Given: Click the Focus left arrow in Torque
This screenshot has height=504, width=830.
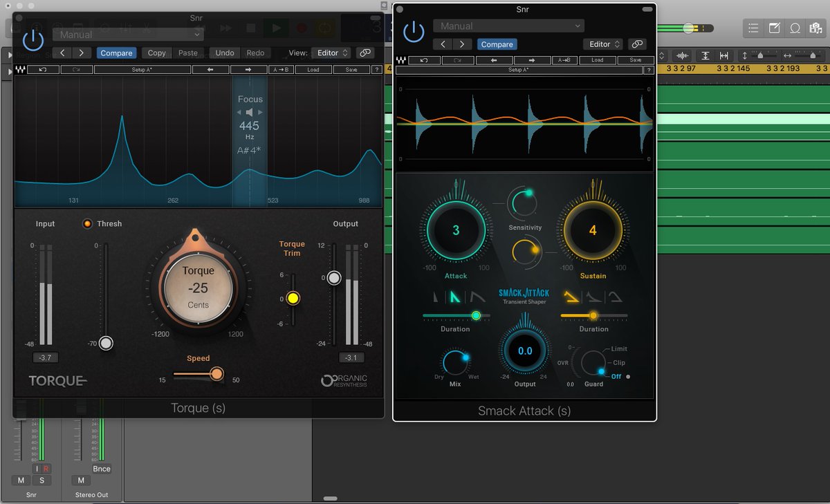Looking at the screenshot, I should [x=239, y=112].
